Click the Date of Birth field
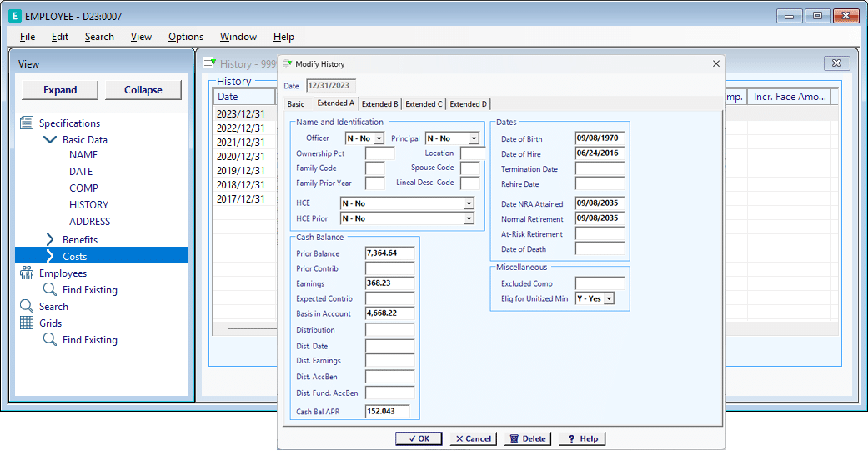This screenshot has width=868, height=451. coord(600,138)
